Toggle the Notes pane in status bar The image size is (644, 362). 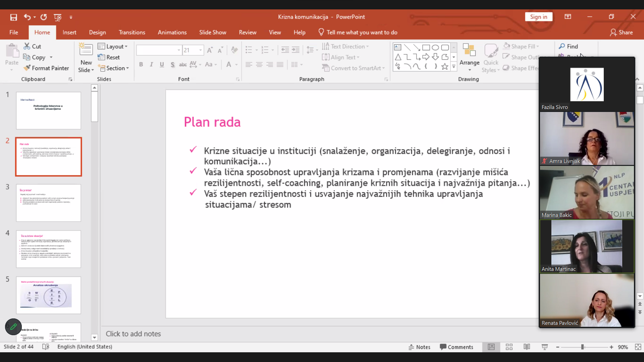click(x=419, y=347)
